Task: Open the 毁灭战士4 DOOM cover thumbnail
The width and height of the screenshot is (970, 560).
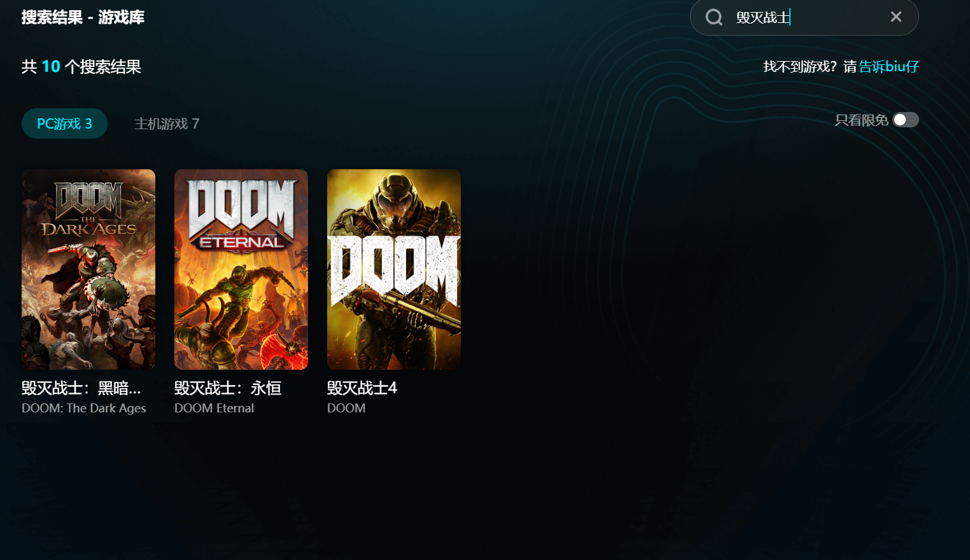Action: [394, 269]
